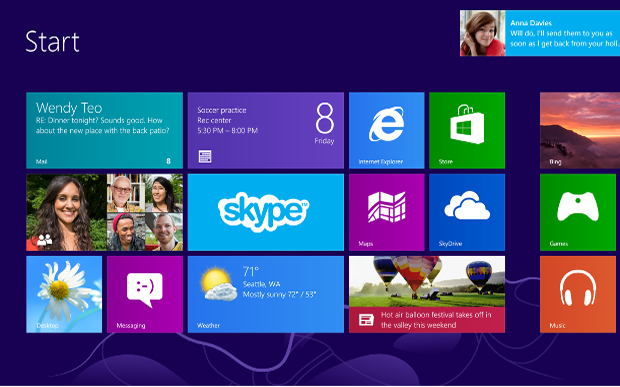This screenshot has height=387, width=620.
Task: Open the Desktop daisy tile
Action: click(64, 294)
